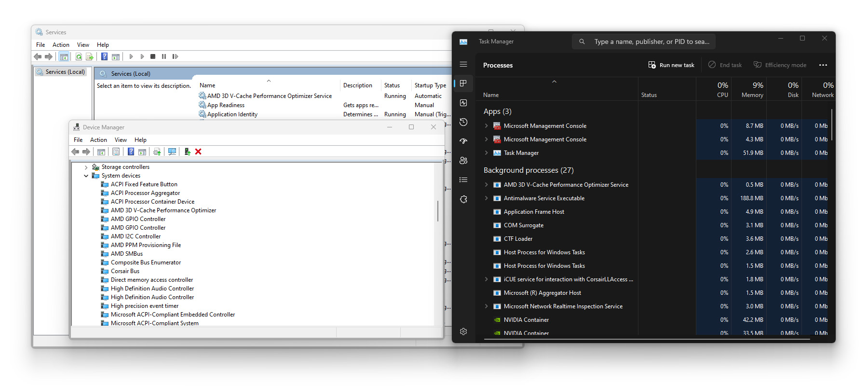Screen dimensions: 868x386
Task: Open Action menu in Device Manager
Action: point(98,140)
